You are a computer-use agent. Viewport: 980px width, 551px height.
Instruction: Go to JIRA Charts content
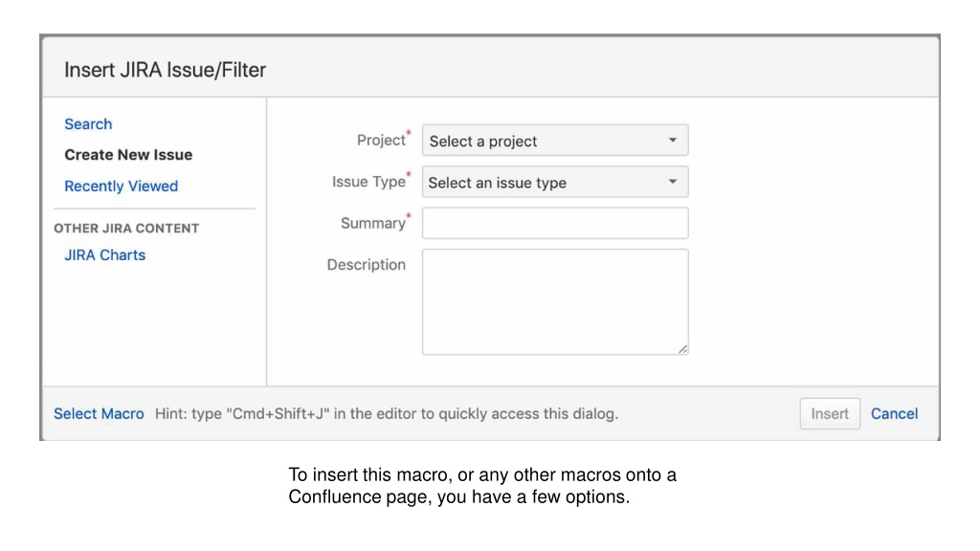click(x=105, y=254)
